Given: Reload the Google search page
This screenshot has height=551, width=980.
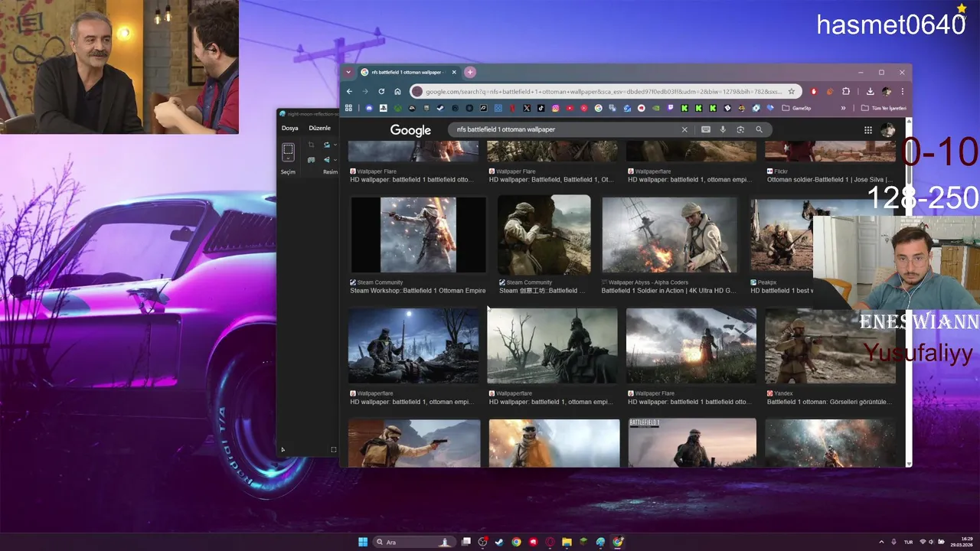Looking at the screenshot, I should click(x=381, y=91).
